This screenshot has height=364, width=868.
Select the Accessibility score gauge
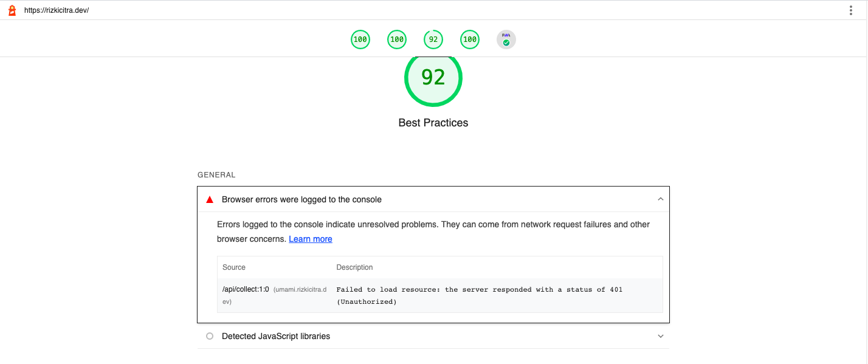coord(396,39)
